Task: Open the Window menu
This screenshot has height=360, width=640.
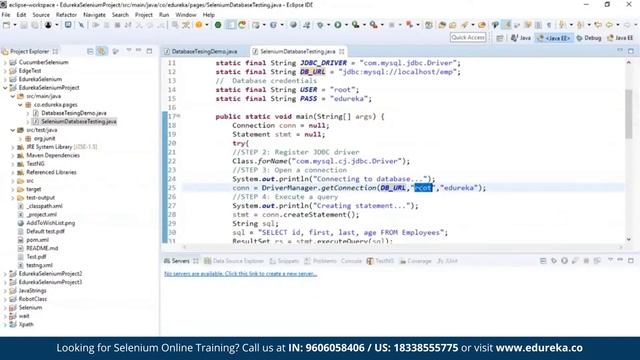Action: [x=186, y=15]
